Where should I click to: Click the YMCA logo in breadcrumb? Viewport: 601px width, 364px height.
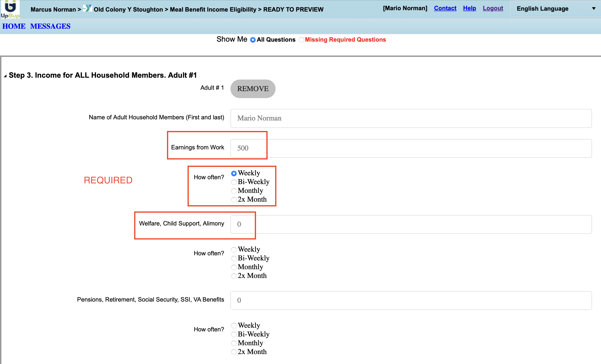(87, 8)
